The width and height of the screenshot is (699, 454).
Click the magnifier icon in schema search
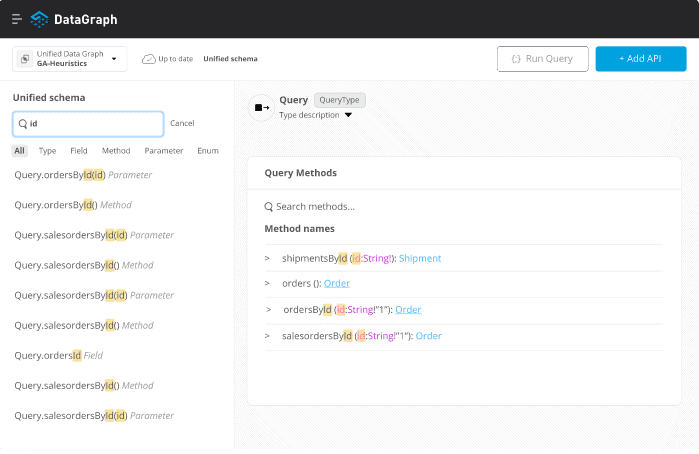23,124
